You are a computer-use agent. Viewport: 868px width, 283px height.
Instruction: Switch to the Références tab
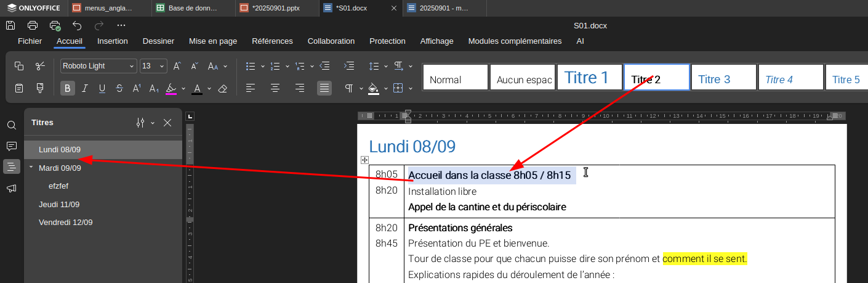pyautogui.click(x=272, y=41)
